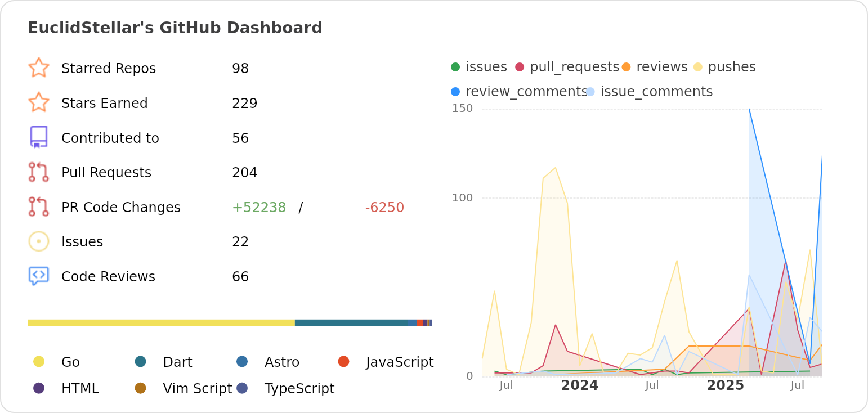This screenshot has height=413, width=868.
Task: Select the Pull Requests merge icon
Action: tap(38, 172)
